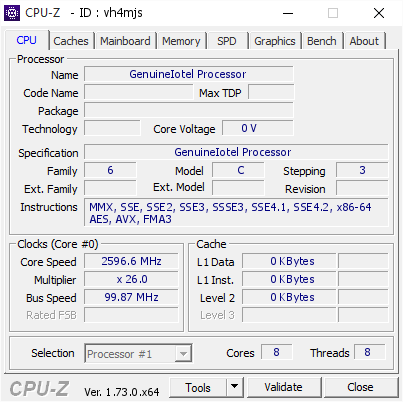Screen dimensions: 403x402
Task: Click the Threads value 8
Action: [x=369, y=352]
